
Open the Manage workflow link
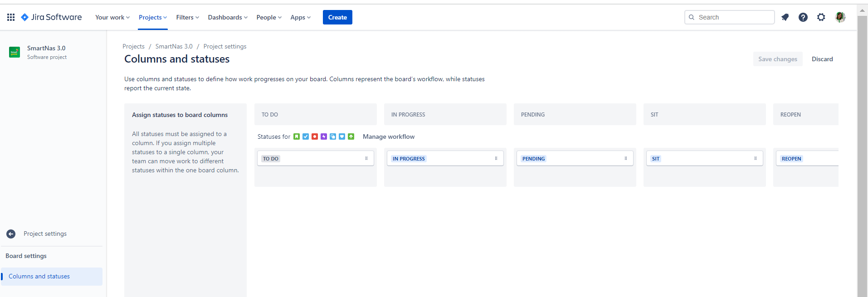pyautogui.click(x=389, y=136)
